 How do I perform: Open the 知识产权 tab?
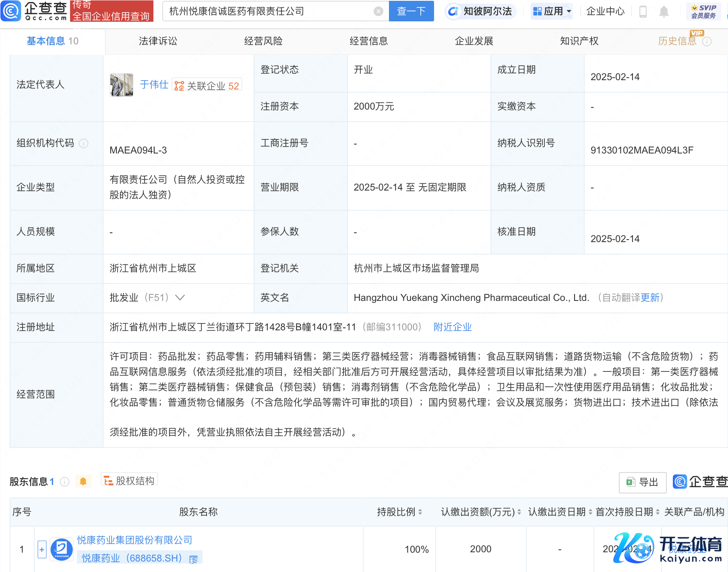579,41
